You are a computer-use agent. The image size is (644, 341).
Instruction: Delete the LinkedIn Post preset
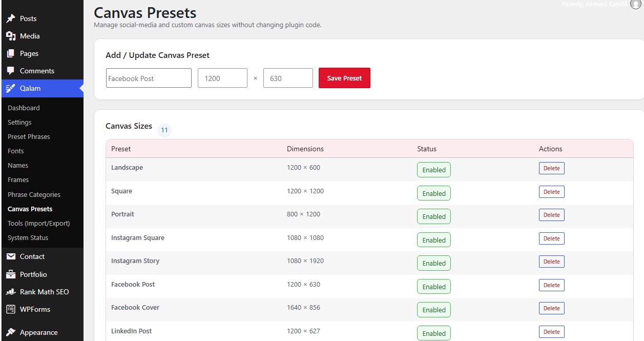coord(551,332)
